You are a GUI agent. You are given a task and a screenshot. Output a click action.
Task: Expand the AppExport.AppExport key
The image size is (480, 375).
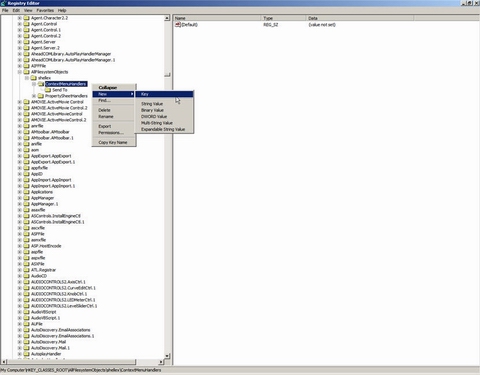pos(19,156)
